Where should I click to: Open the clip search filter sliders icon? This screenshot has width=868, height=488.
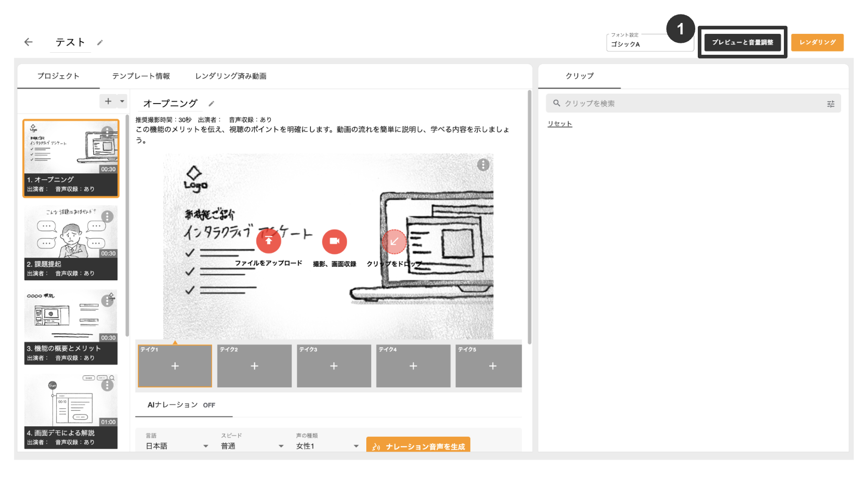coord(831,104)
